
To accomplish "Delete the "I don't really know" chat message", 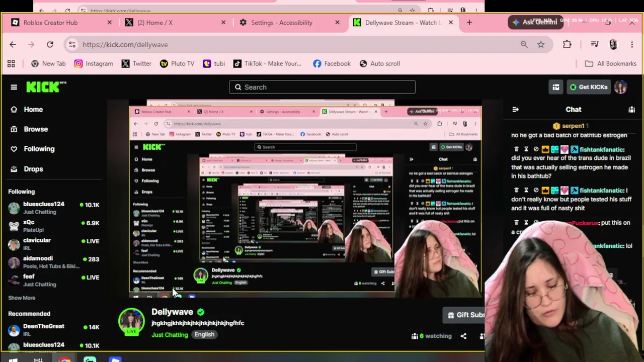I will click(516, 191).
